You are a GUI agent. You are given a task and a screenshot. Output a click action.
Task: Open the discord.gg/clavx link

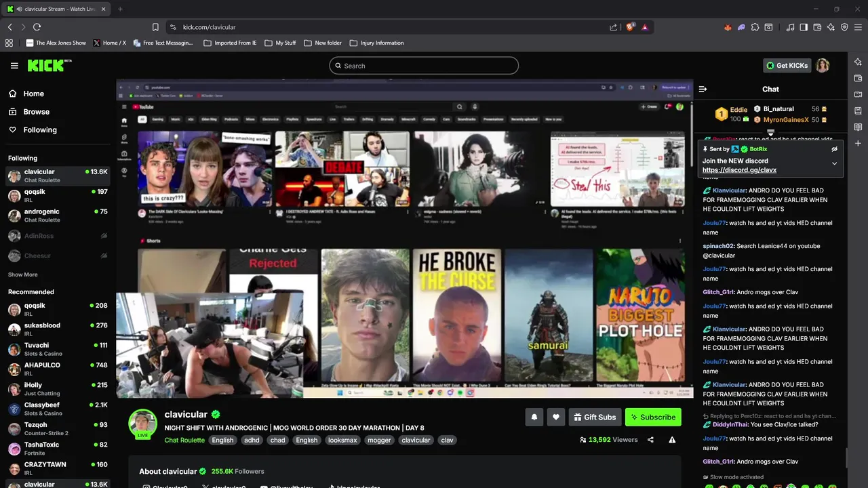pyautogui.click(x=739, y=170)
